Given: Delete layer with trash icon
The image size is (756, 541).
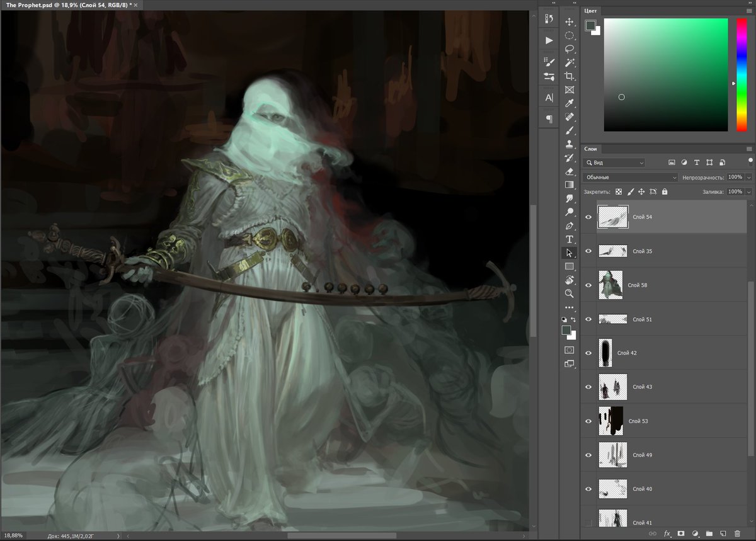Looking at the screenshot, I should point(737,533).
